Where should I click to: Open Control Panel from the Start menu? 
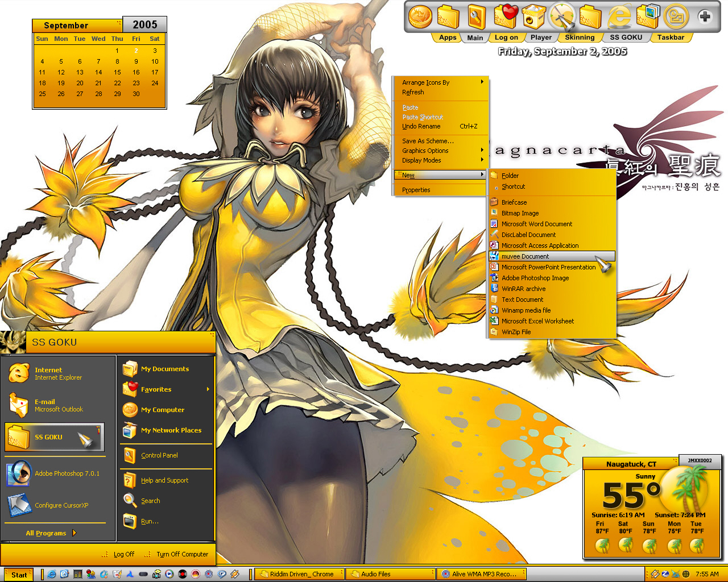click(x=166, y=455)
